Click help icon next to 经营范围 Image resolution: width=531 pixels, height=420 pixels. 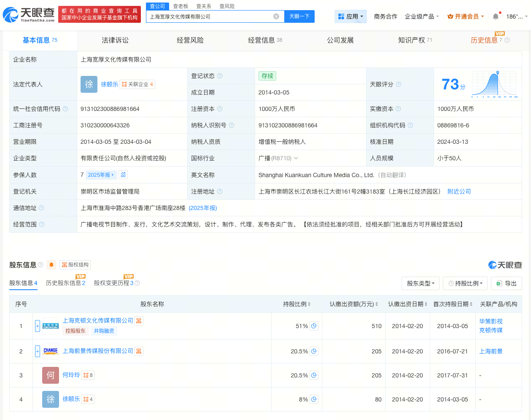[42, 224]
